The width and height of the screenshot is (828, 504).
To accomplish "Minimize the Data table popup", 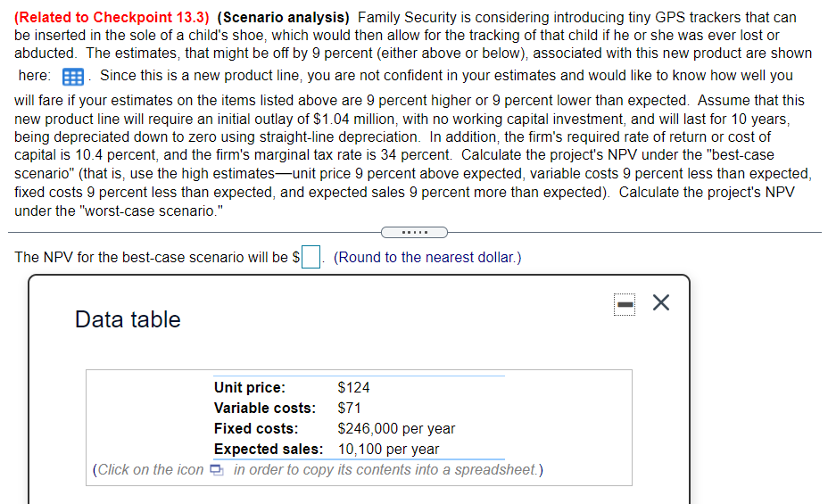I will click(625, 304).
